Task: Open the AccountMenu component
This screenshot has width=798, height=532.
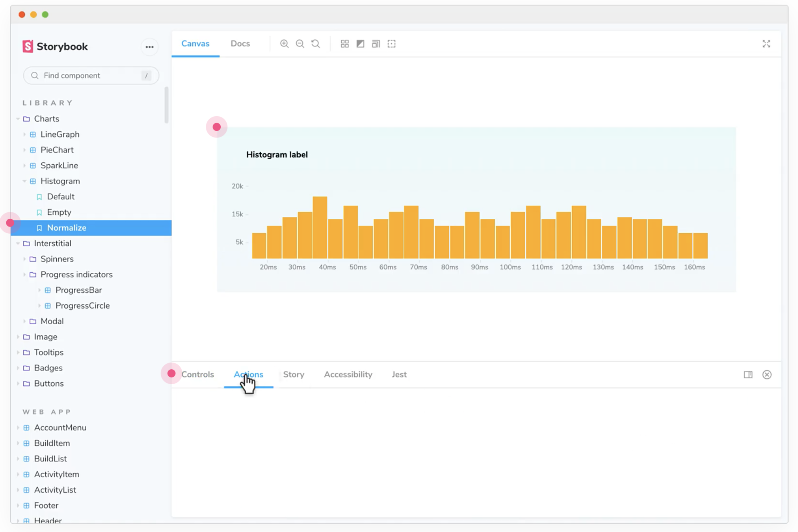Action: coord(60,428)
